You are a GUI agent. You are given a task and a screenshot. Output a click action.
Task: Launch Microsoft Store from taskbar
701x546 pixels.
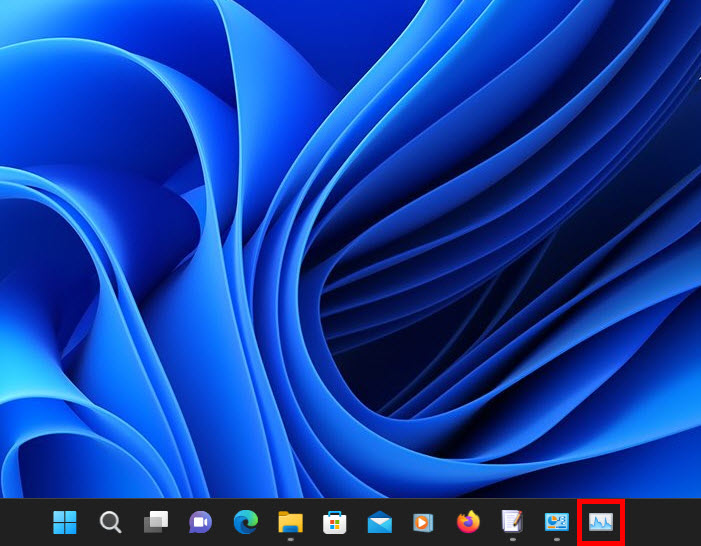click(335, 522)
